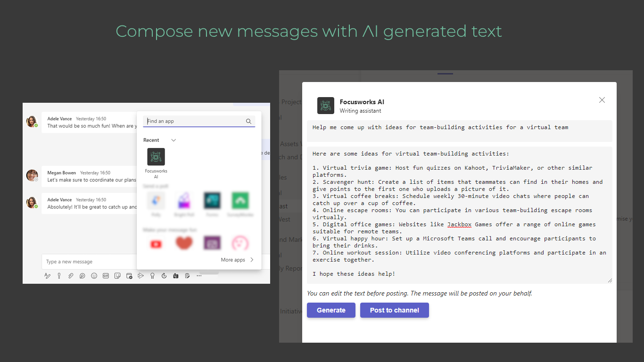644x362 pixels.
Task: Select the pink smiley face app icon
Action: point(240,244)
